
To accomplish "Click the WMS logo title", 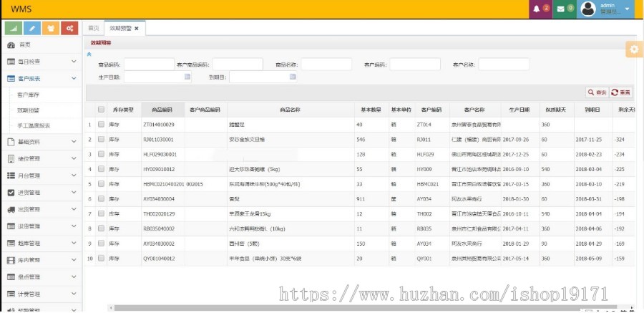I will [x=21, y=9].
